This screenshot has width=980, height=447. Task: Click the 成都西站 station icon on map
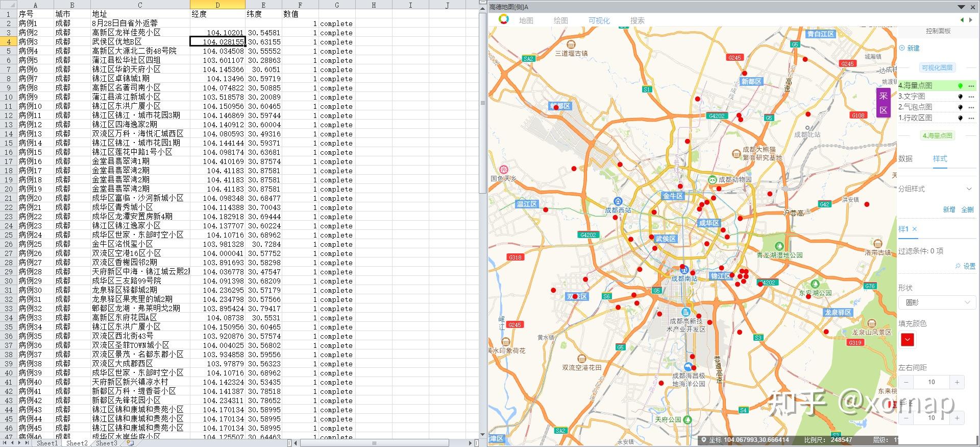tap(618, 201)
